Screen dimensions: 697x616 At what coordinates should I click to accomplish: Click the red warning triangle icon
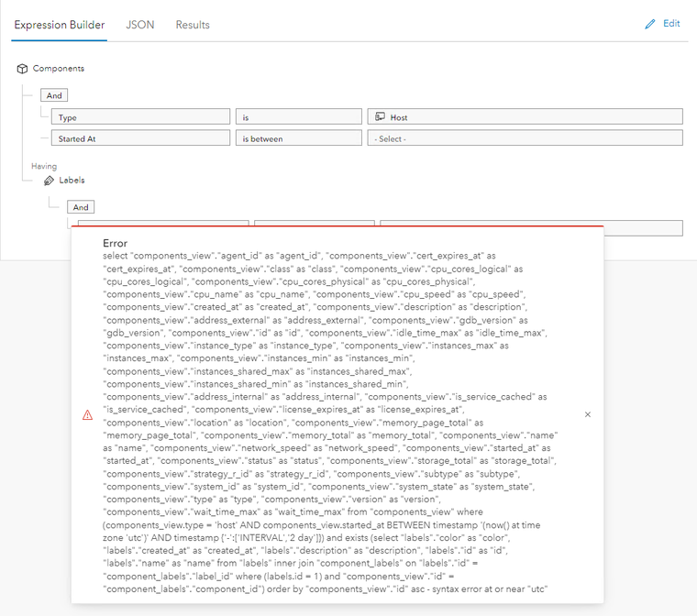tap(87, 414)
